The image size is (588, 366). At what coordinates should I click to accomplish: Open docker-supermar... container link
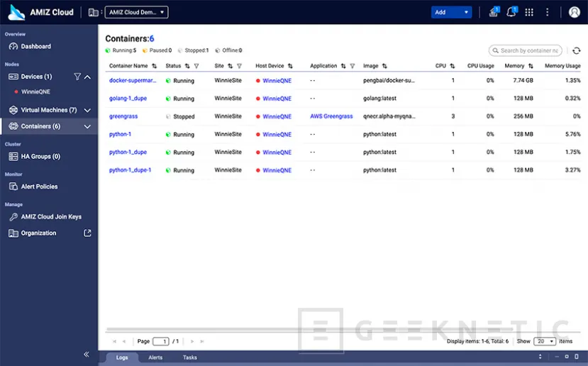[133, 80]
